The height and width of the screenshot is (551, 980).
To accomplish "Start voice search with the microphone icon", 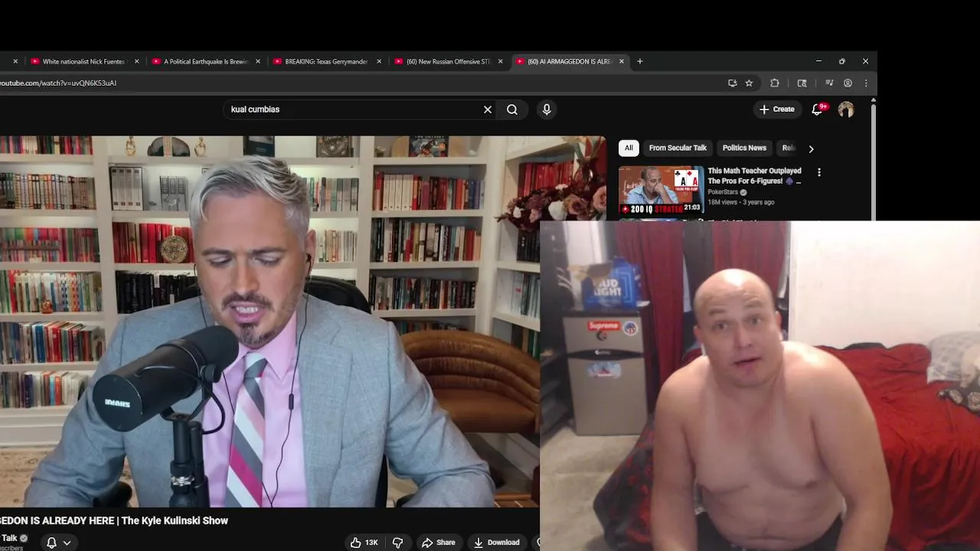I will [547, 109].
